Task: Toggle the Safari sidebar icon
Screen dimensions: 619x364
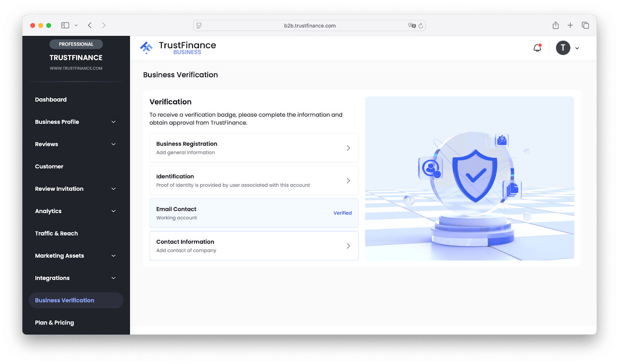Action: (x=65, y=26)
